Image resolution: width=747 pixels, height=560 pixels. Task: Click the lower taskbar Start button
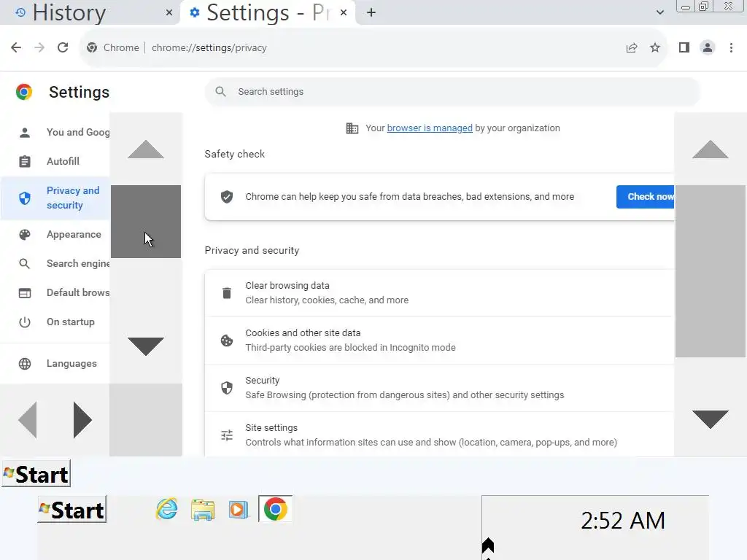coord(72,509)
